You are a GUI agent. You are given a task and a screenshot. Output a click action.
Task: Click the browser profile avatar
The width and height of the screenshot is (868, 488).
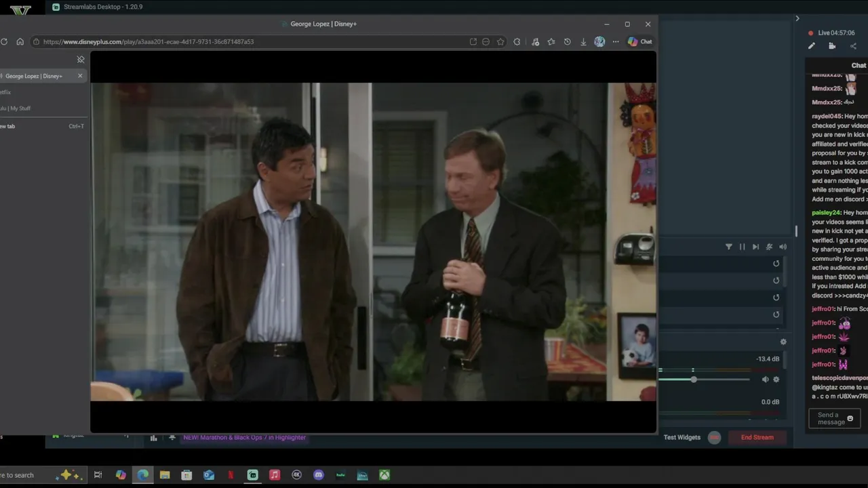click(599, 41)
